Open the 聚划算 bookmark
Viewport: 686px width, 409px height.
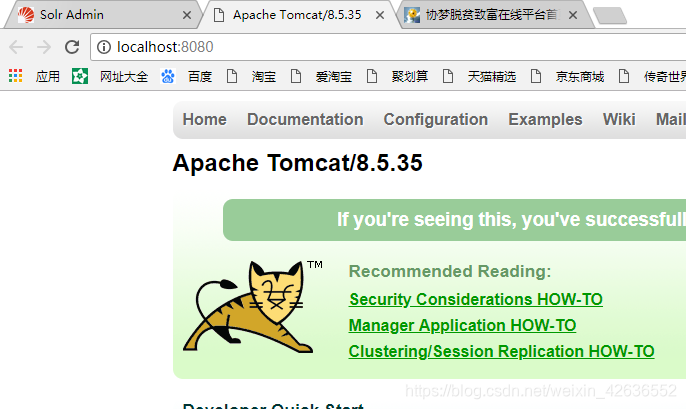tap(397, 77)
